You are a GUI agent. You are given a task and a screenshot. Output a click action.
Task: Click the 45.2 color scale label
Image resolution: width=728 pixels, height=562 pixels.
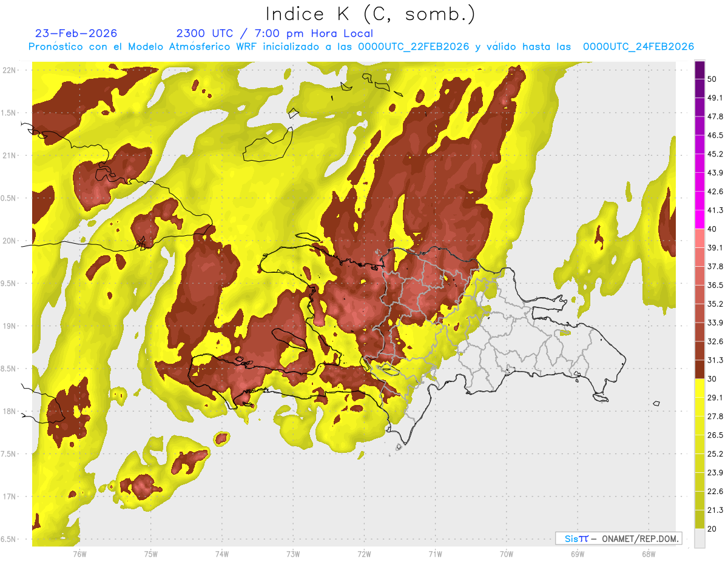click(x=715, y=154)
